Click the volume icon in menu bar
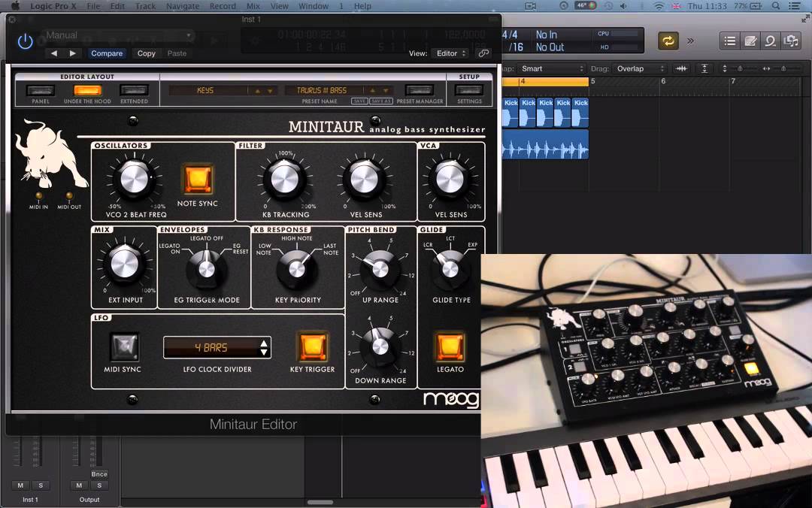812x508 pixels. 623,6
